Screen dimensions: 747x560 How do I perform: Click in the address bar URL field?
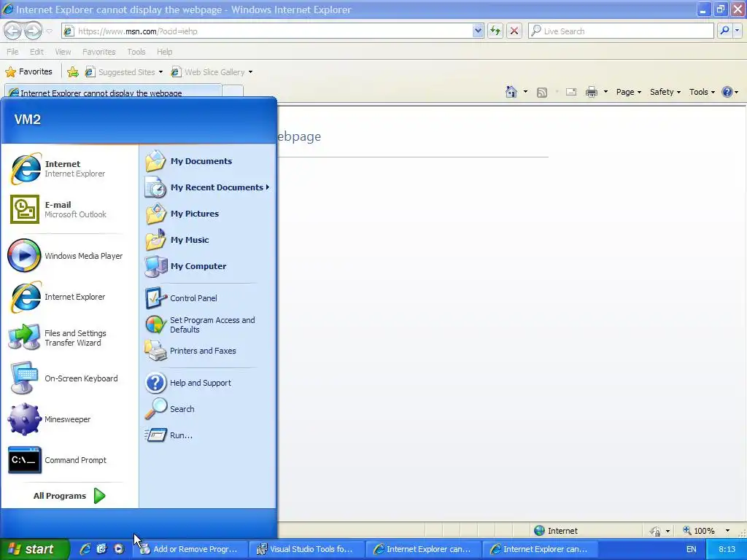274,31
